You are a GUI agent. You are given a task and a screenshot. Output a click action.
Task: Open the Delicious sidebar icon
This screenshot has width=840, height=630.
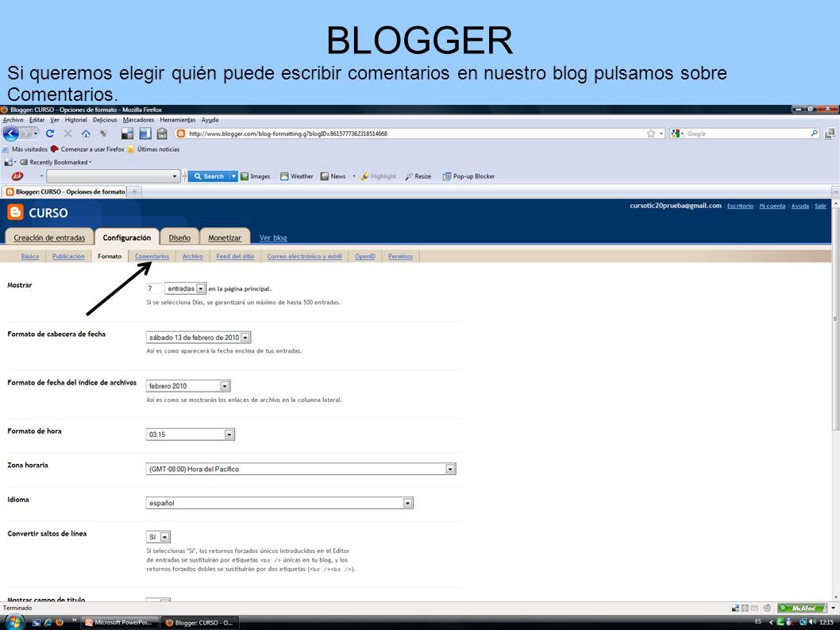point(145,133)
